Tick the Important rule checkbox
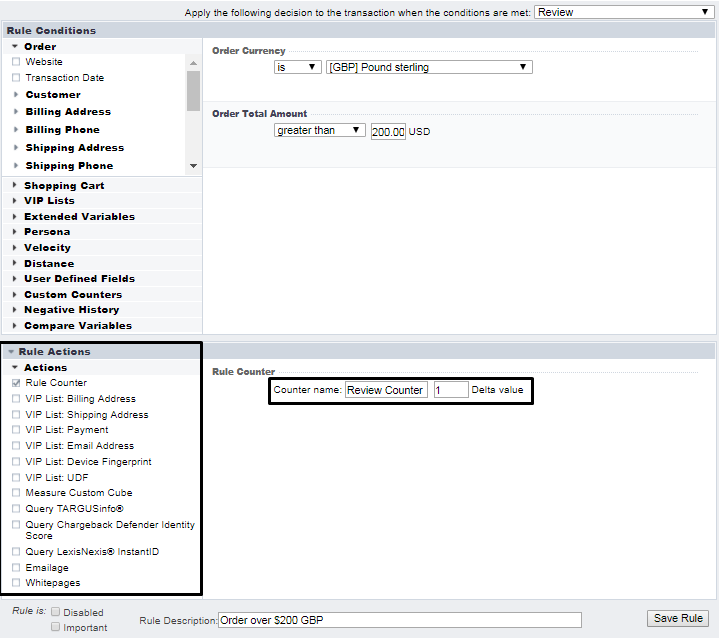This screenshot has height=638, width=719. click(55, 627)
